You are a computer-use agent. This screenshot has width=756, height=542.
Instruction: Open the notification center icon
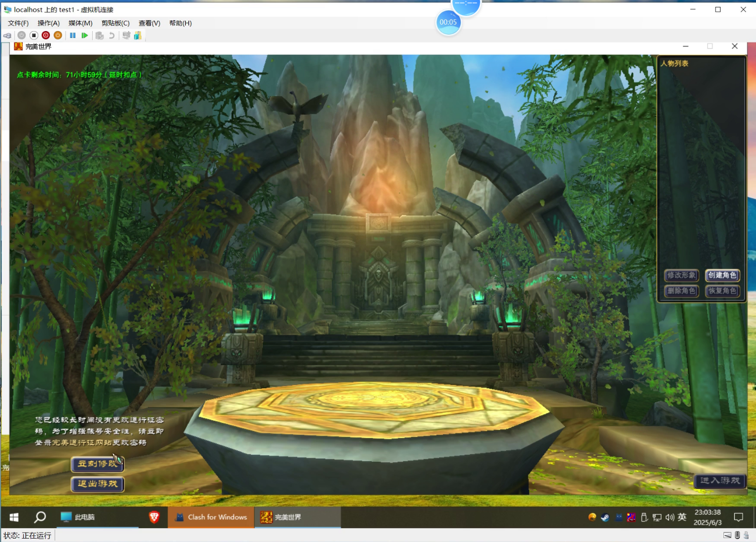(738, 517)
